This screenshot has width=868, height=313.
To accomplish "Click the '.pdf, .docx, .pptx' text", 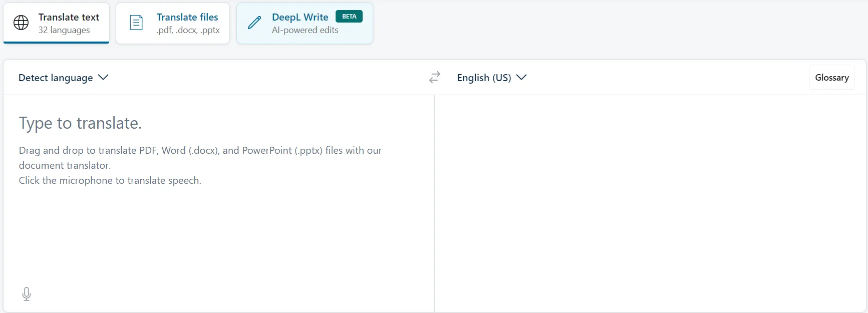I will click(188, 30).
